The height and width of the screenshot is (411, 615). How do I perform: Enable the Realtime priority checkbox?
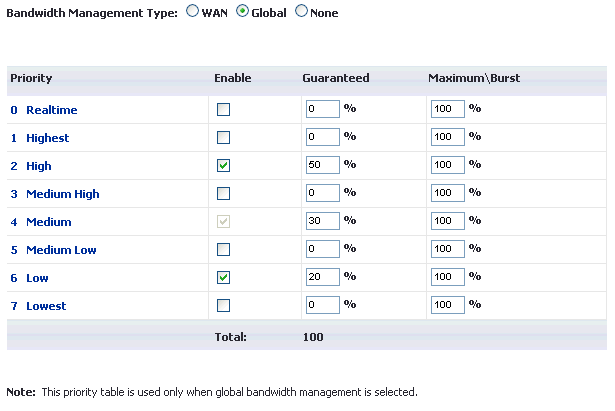[x=224, y=109]
